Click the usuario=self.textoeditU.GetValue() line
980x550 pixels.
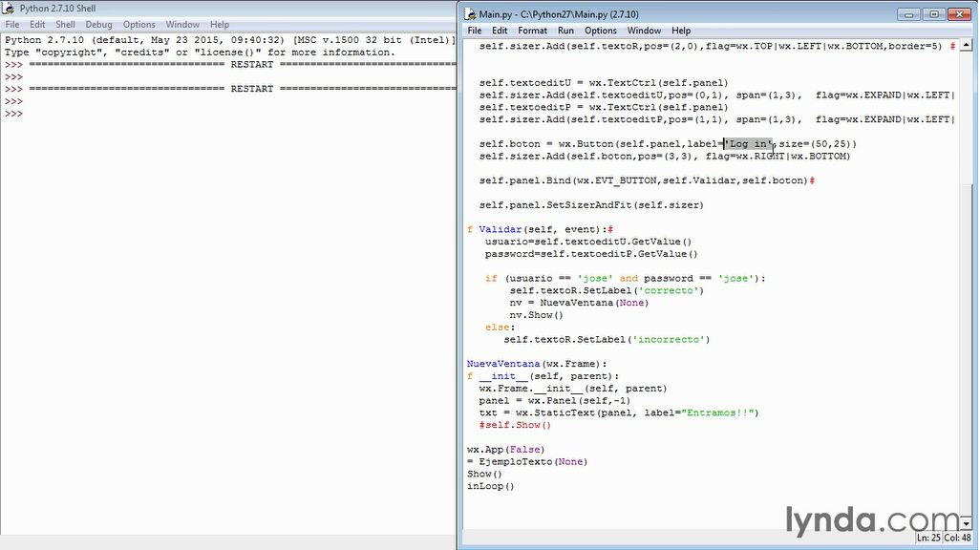click(x=588, y=242)
